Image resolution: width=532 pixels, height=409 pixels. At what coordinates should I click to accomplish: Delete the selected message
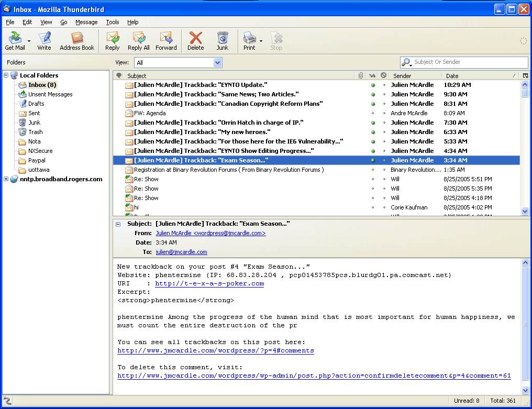tap(195, 41)
